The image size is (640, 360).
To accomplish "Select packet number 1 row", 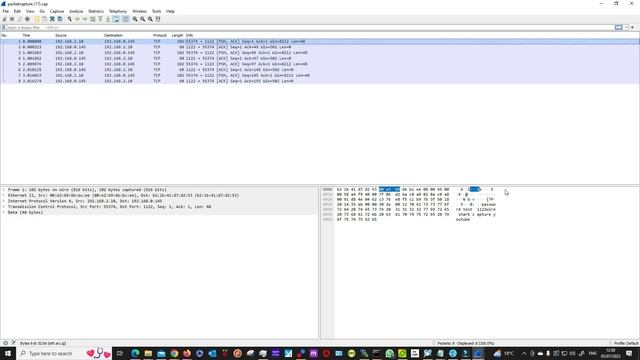I will pos(320,42).
